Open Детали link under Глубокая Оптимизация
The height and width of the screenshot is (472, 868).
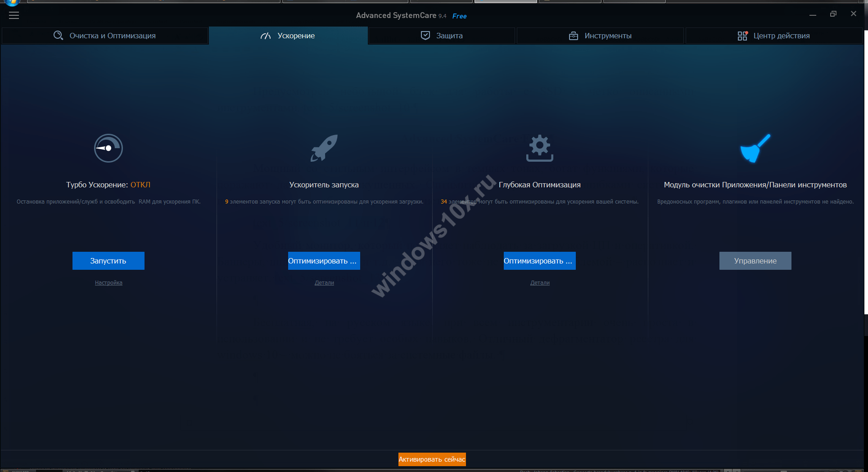click(540, 283)
